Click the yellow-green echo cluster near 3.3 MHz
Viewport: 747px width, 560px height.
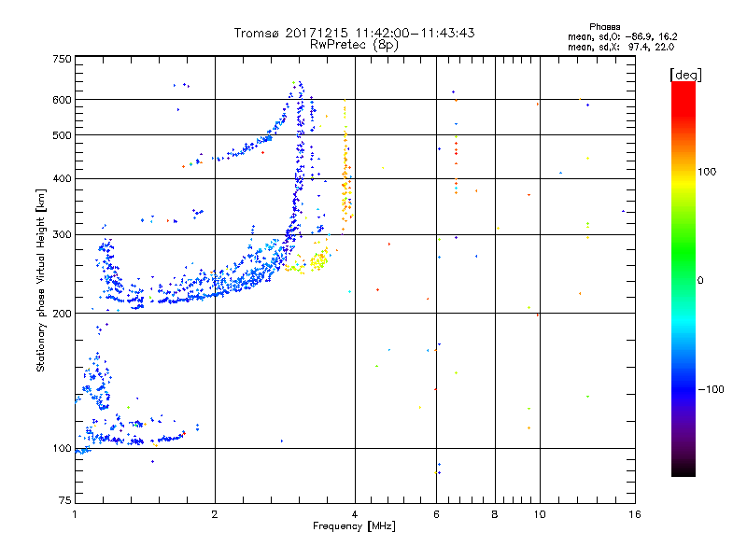(x=318, y=261)
